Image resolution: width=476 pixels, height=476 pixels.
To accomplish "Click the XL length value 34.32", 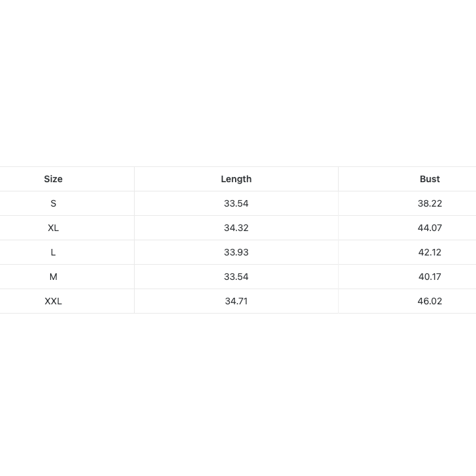I will pos(236,228).
